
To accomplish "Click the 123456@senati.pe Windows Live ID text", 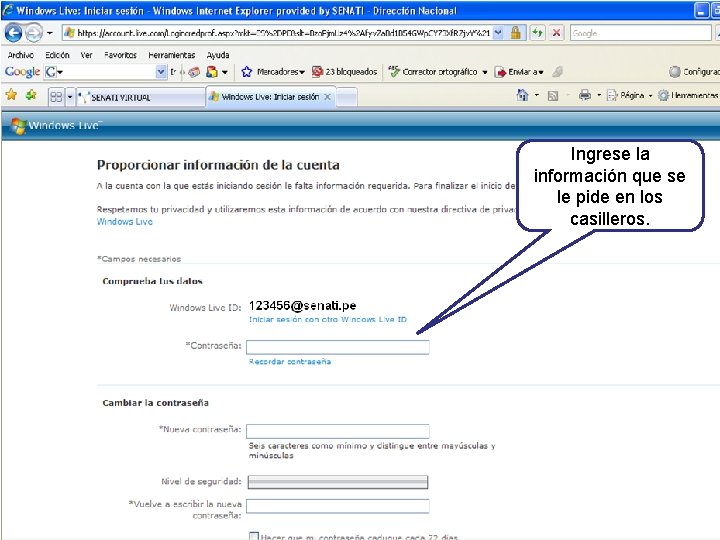I will pos(303,305).
